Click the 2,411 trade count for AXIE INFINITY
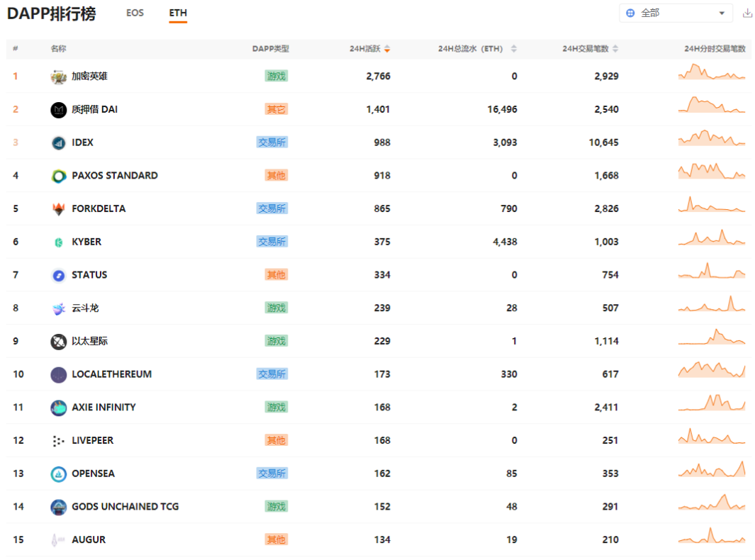This screenshot has width=755, height=560. [607, 408]
